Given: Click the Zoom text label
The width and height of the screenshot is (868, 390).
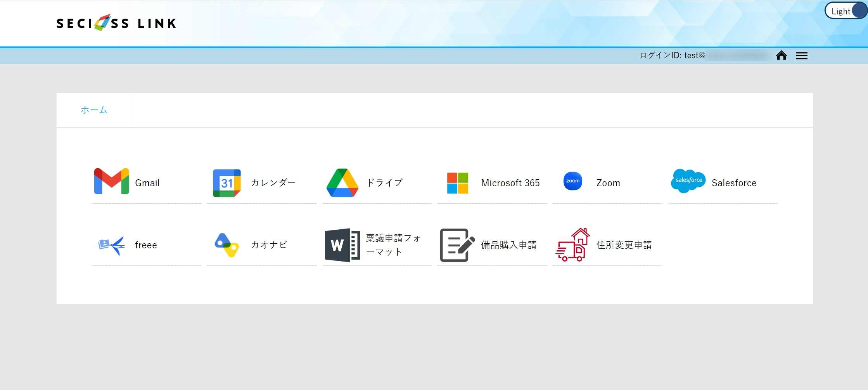Looking at the screenshot, I should click(x=608, y=183).
